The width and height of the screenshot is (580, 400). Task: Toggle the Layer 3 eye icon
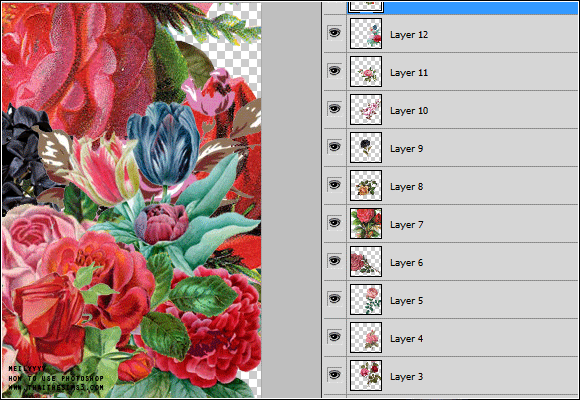[334, 375]
